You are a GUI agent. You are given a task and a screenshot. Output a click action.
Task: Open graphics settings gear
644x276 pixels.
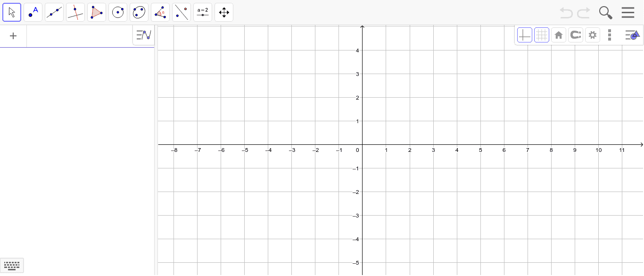pyautogui.click(x=593, y=35)
